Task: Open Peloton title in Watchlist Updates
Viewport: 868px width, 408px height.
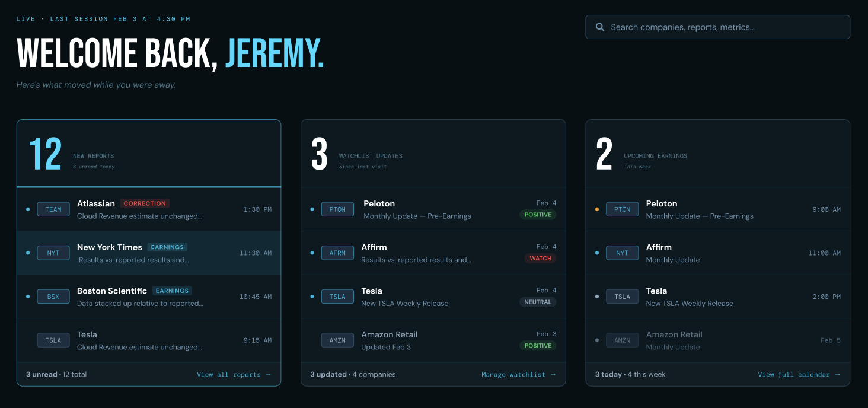Action: [x=379, y=203]
